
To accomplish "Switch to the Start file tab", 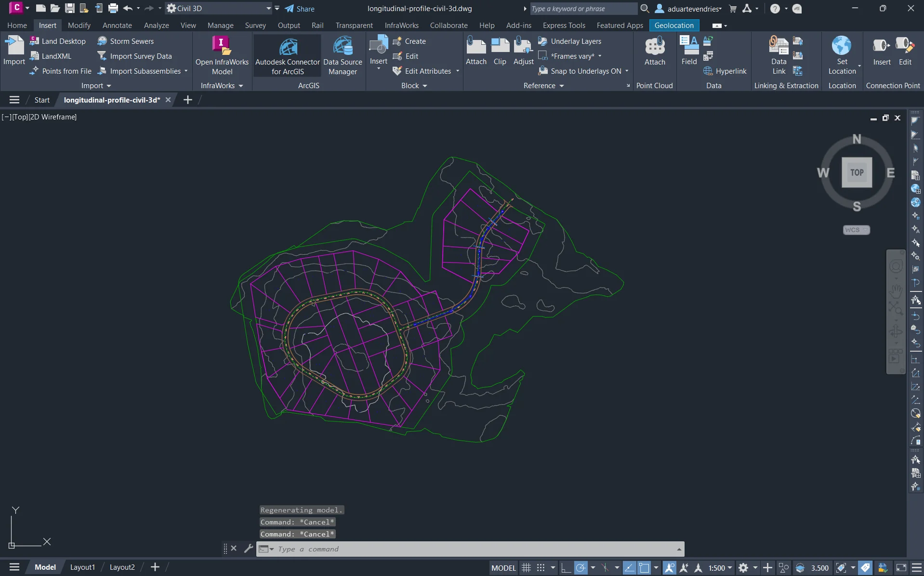I will click(x=42, y=100).
